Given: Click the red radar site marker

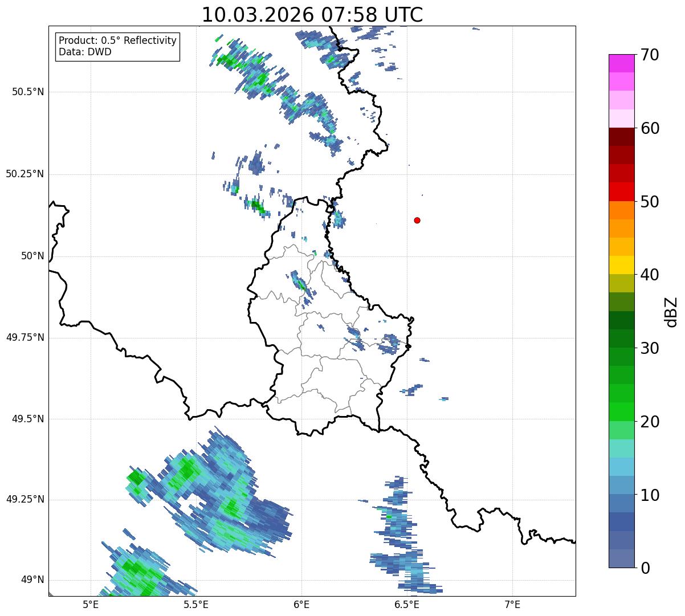Looking at the screenshot, I should pyautogui.click(x=417, y=220).
